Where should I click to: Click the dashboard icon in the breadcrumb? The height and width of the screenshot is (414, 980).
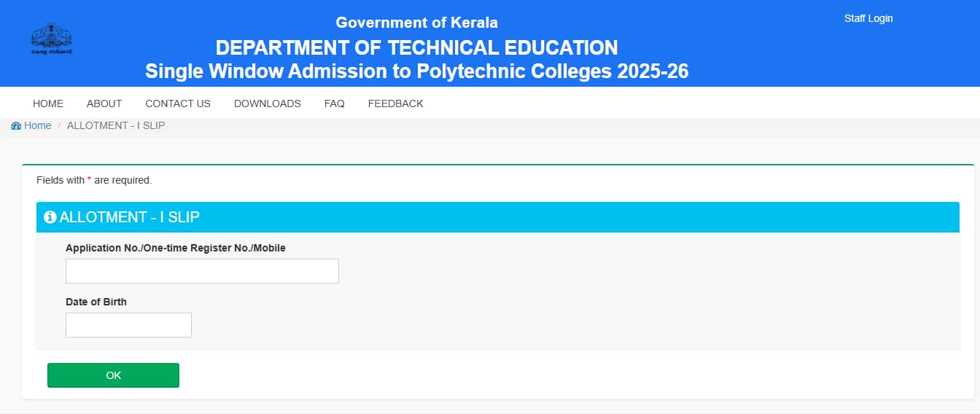pos(16,126)
